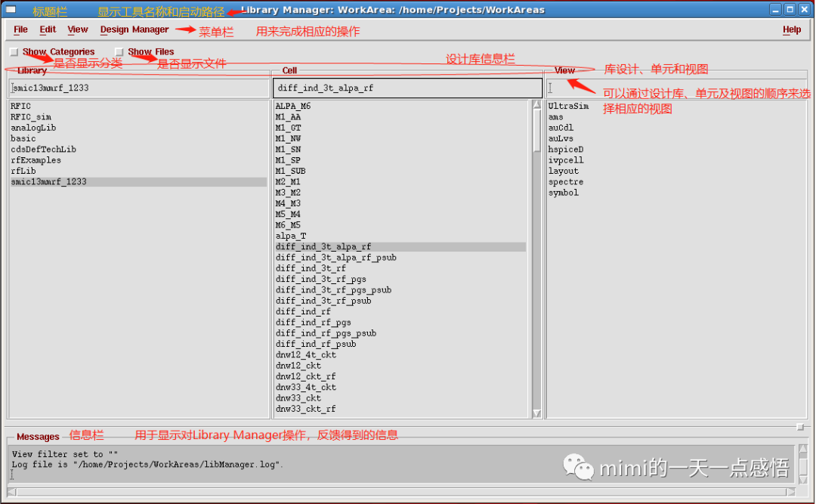Select the diff_ind_3t_alpa_rf_psub cell
This screenshot has width=816, height=504.
click(x=336, y=258)
